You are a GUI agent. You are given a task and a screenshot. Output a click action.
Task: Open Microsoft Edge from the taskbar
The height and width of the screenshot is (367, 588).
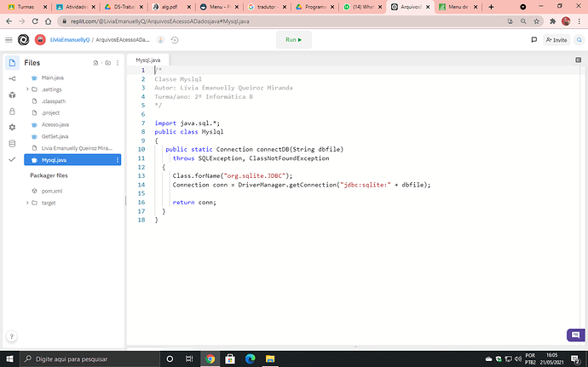251,358
